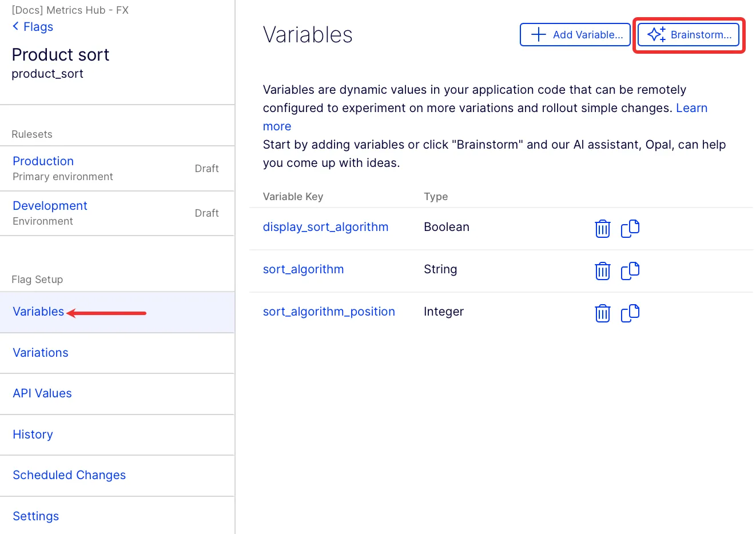Click copy icon for sort_algorithm row
756x534 pixels.
pos(630,270)
